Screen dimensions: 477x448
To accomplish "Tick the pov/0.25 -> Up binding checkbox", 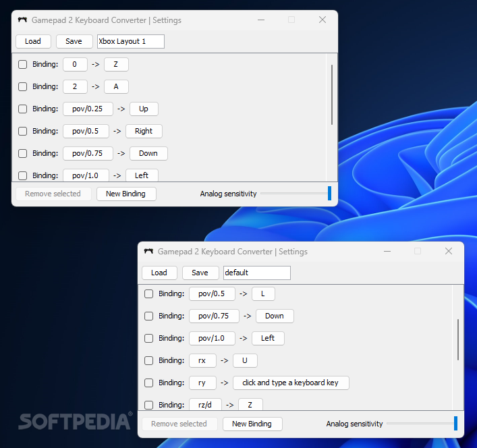I will pos(22,109).
